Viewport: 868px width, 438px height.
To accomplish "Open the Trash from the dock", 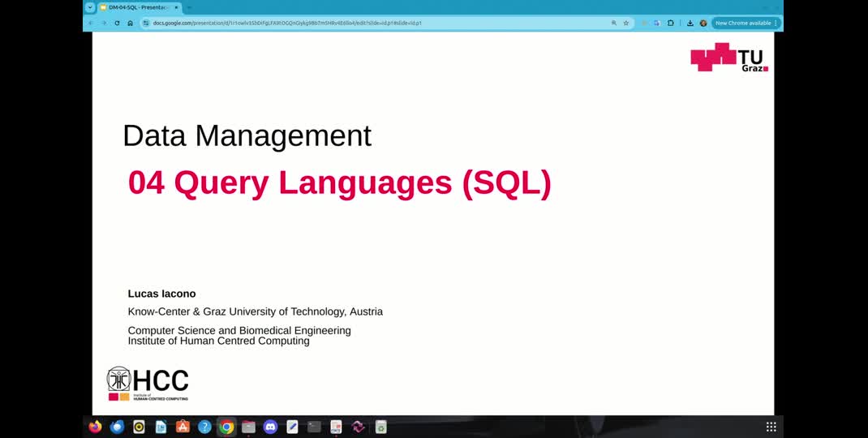I will (380, 427).
